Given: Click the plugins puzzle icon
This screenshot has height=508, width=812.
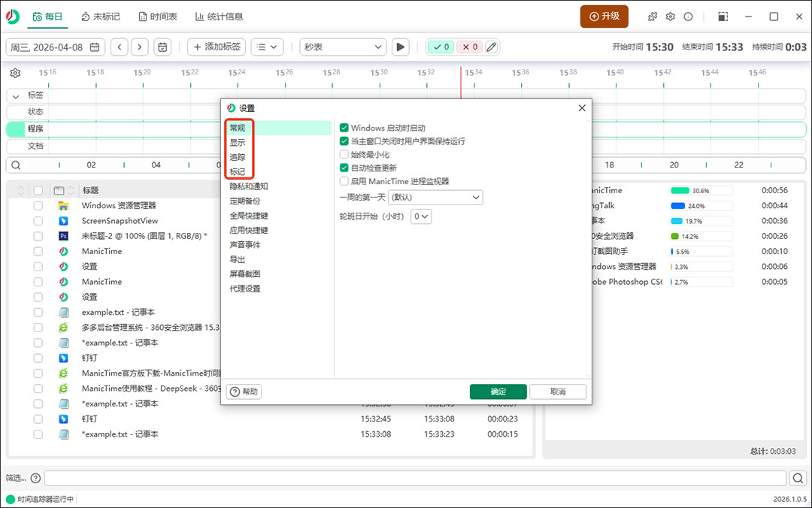Looking at the screenshot, I should 653,17.
